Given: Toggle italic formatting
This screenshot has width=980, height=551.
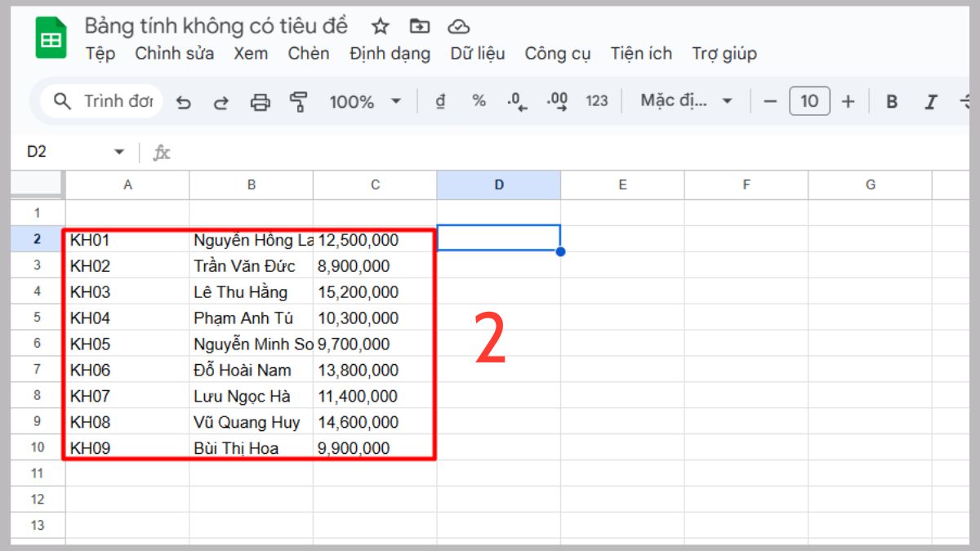Looking at the screenshot, I should click(930, 101).
